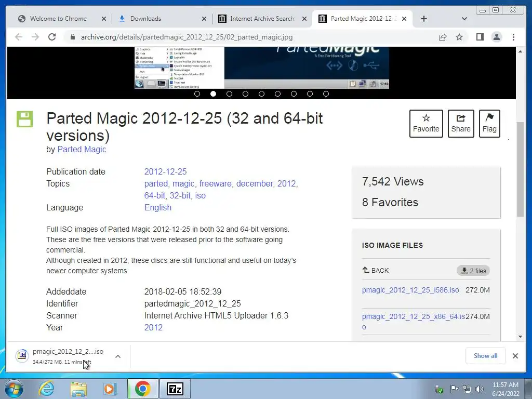
Task: Close the Internet Archive Search tab
Action: coord(304,19)
